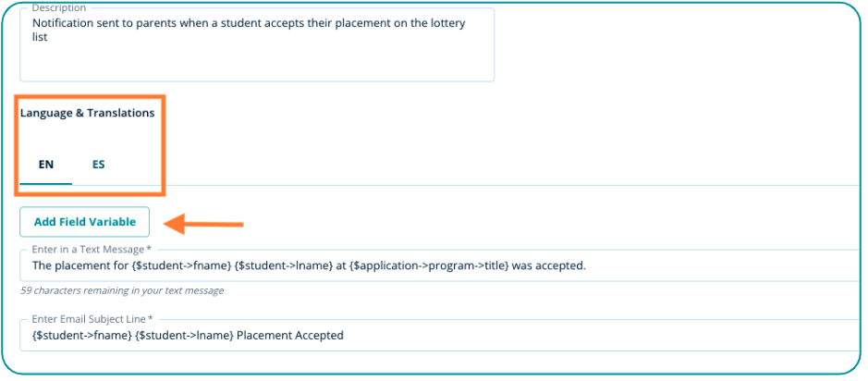The image size is (868, 381).
Task: Click the word 'Notification' in the description
Action: [63, 23]
